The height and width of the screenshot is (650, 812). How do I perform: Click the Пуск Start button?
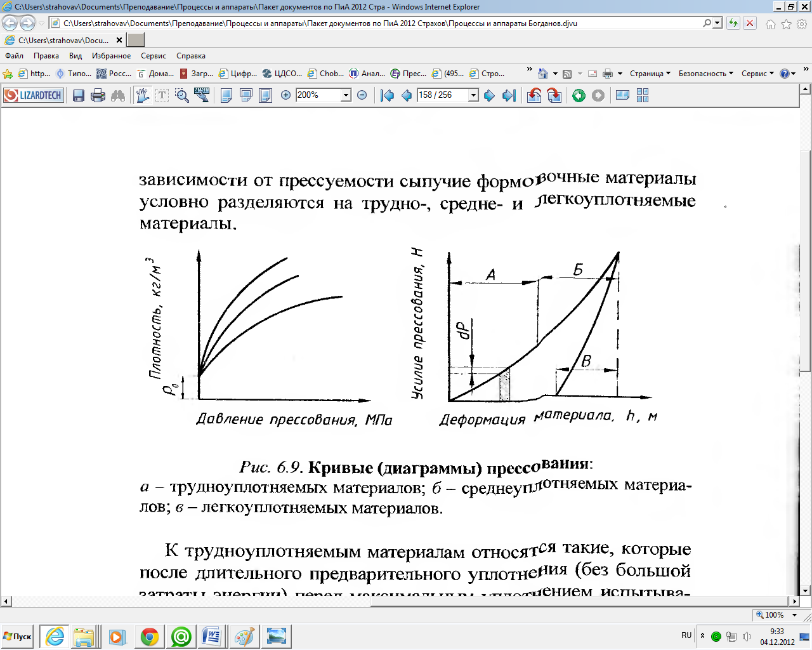click(x=18, y=636)
